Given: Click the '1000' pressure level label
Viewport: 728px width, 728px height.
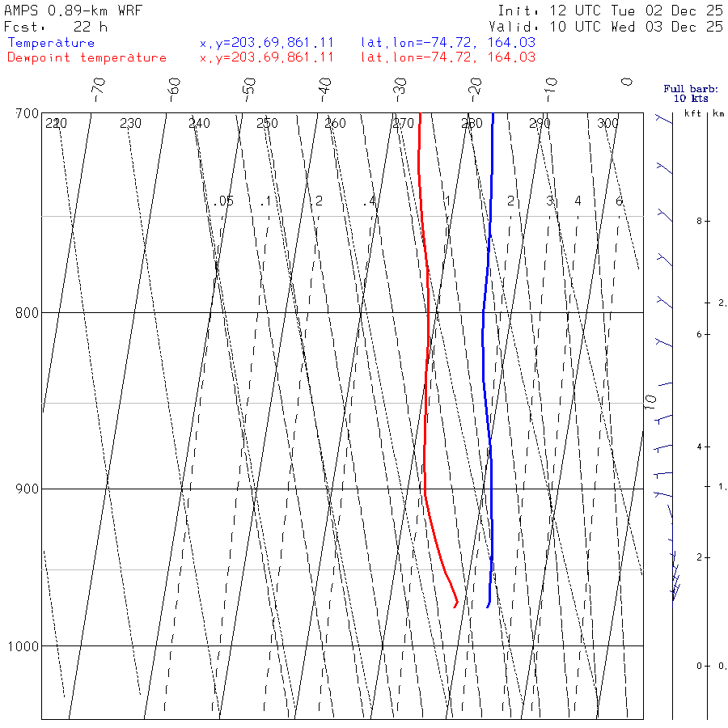Looking at the screenshot, I should tap(23, 646).
